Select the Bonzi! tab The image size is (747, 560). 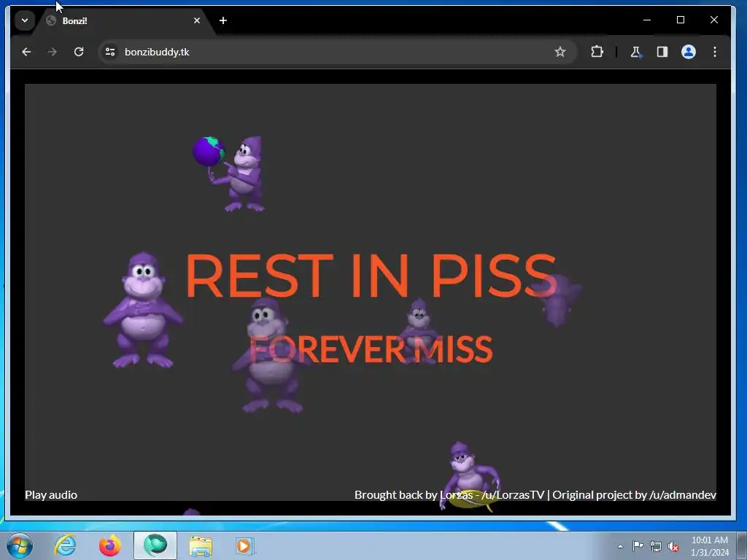124,21
